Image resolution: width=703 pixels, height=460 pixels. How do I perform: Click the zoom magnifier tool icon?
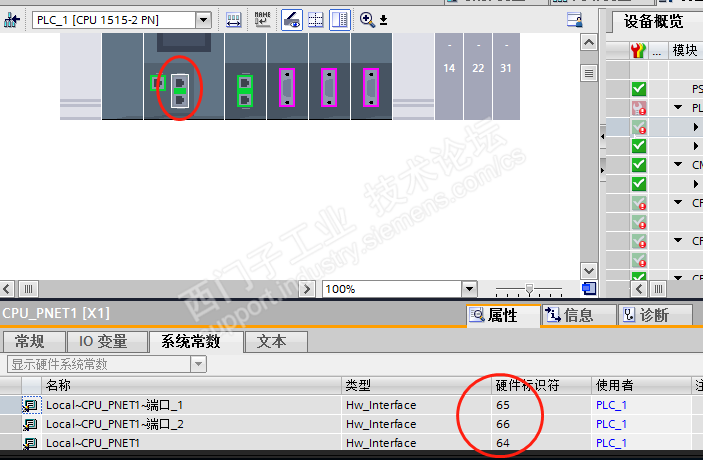point(367,20)
